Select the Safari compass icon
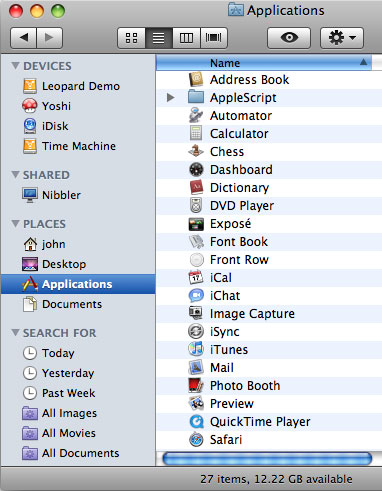The width and height of the screenshot is (382, 491). point(196,440)
